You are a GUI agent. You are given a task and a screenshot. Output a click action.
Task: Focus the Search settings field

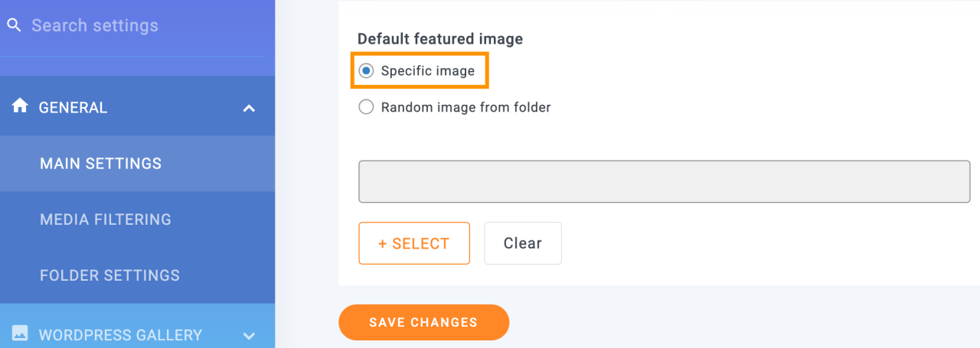[x=138, y=25]
